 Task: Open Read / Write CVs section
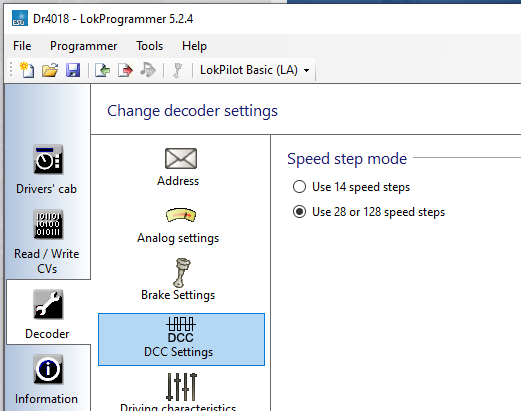(47, 242)
